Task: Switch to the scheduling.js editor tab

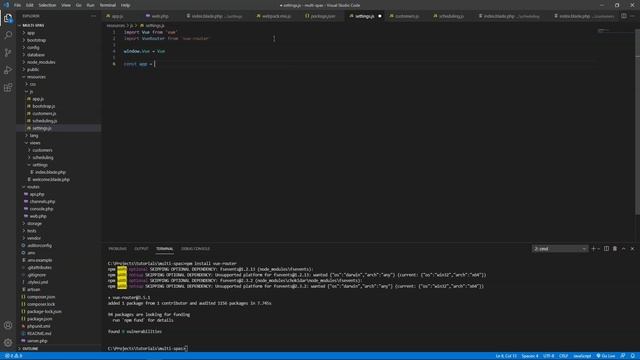Action: click(x=451, y=16)
